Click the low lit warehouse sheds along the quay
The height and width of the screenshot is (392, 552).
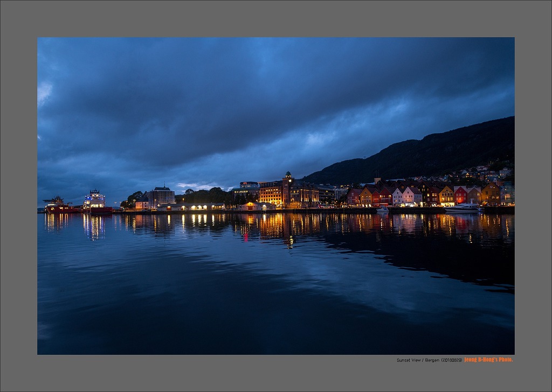(x=204, y=206)
